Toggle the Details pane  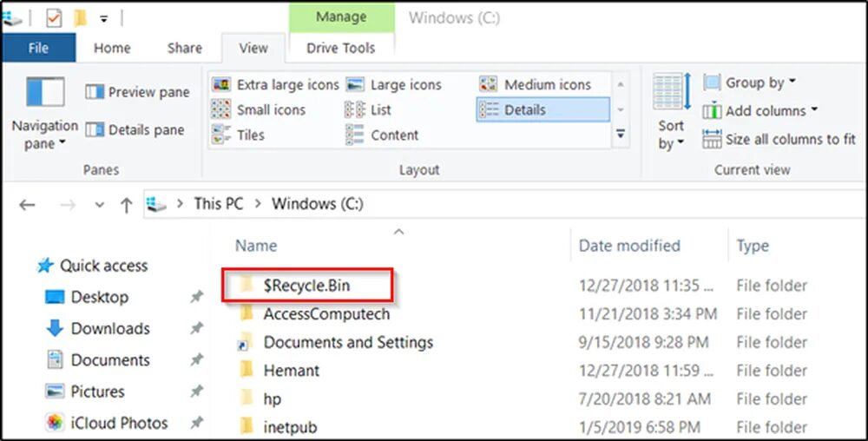pos(135,130)
